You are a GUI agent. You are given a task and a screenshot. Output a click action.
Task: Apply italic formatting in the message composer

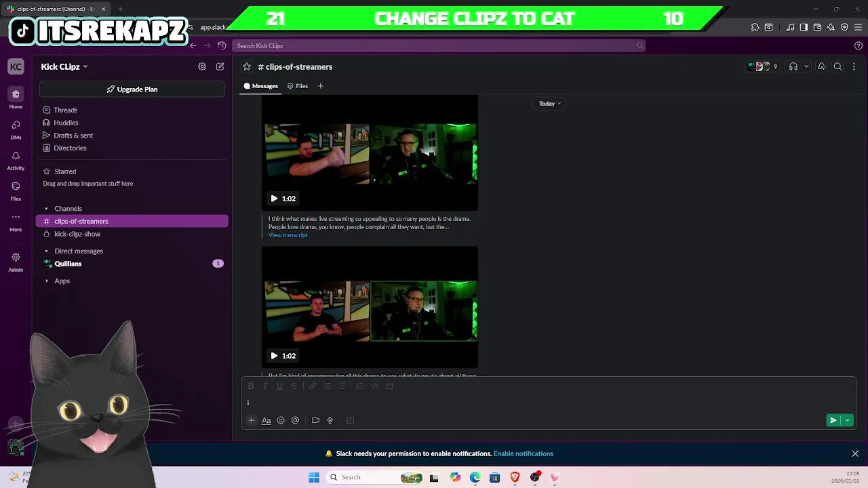(265, 386)
